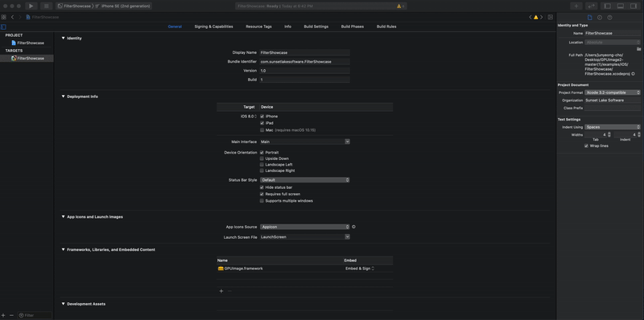This screenshot has width=644, height=320.
Task: Enable Upside Down orientation
Action: pos(262,158)
